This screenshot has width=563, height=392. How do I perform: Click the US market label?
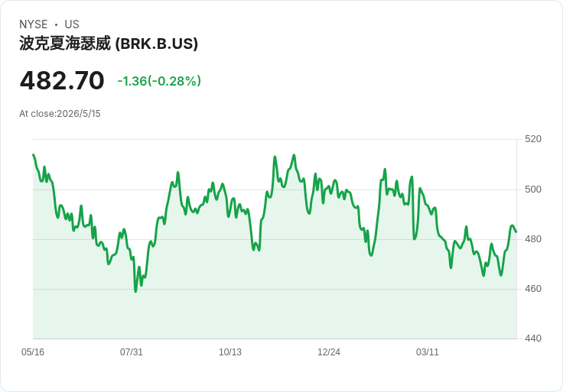72,24
